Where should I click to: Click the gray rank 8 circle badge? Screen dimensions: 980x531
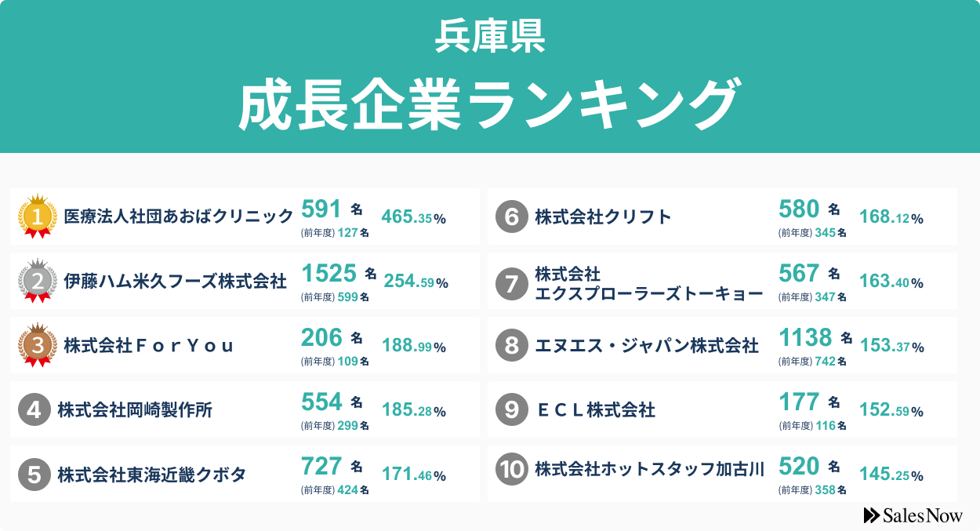(x=512, y=345)
